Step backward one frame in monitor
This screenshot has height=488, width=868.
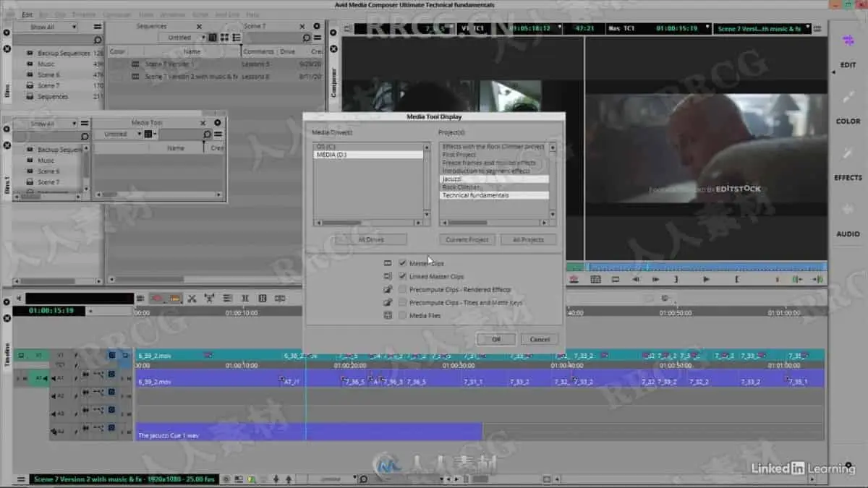(636, 279)
